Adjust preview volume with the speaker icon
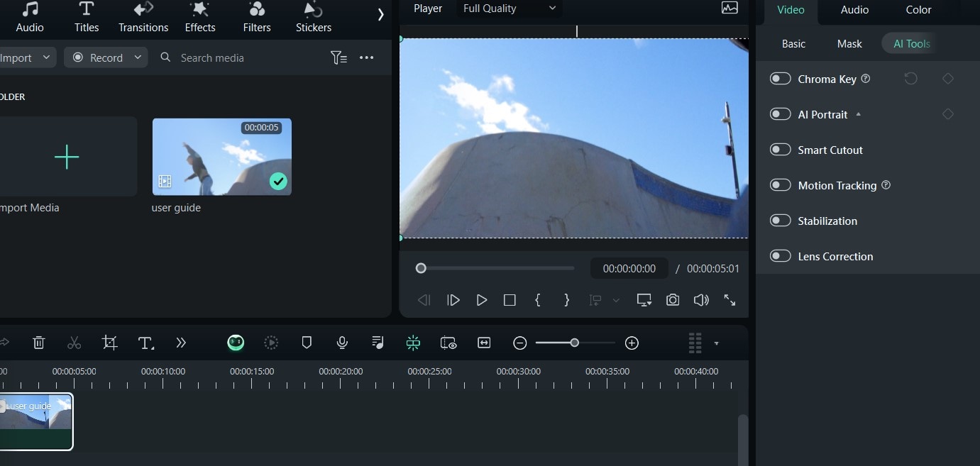 (x=701, y=300)
